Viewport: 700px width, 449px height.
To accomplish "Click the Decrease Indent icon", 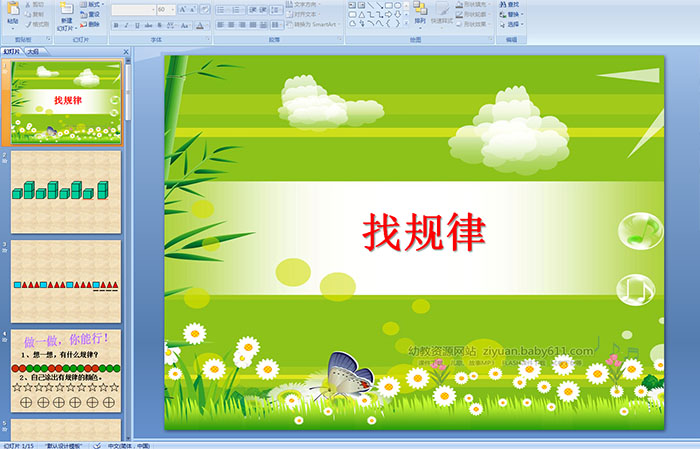I will [253, 9].
